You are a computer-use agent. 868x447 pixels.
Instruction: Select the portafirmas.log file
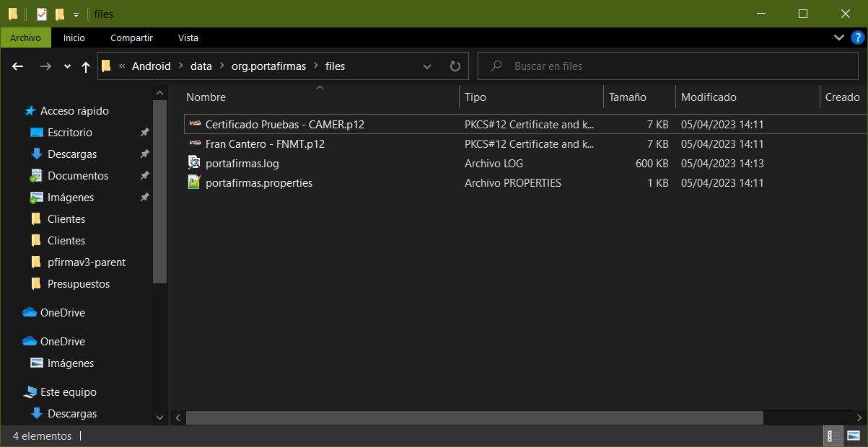pyautogui.click(x=242, y=164)
